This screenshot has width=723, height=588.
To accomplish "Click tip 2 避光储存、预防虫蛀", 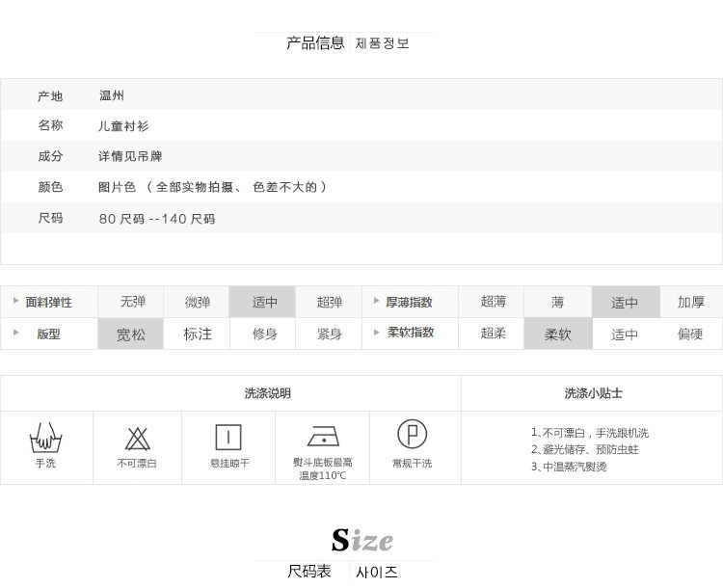I will pos(585,449).
